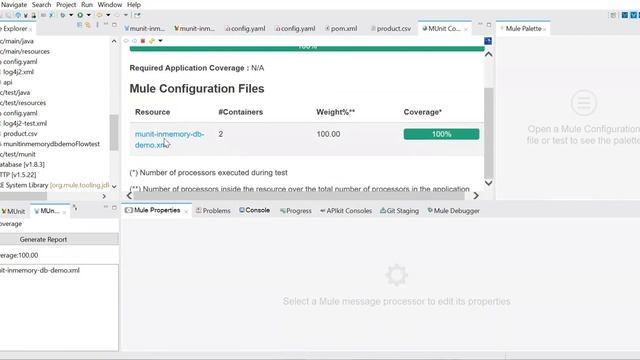Click the Debug toolbar icon

click(62, 15)
